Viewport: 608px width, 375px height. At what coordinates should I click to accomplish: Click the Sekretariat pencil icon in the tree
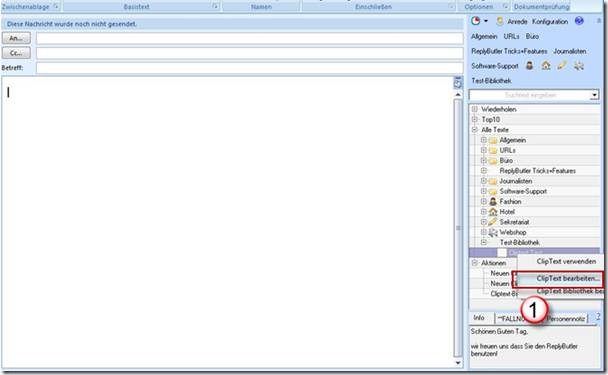point(493,222)
